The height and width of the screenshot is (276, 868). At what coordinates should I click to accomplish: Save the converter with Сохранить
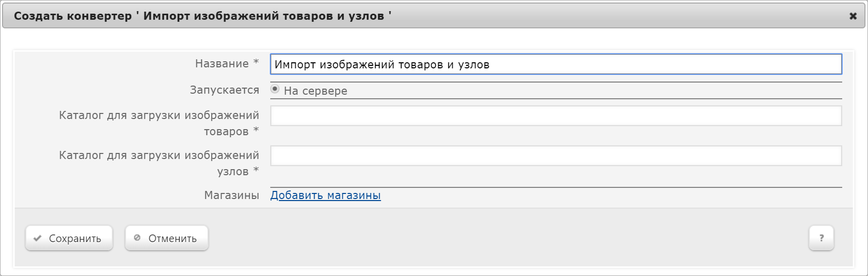pyautogui.click(x=69, y=238)
